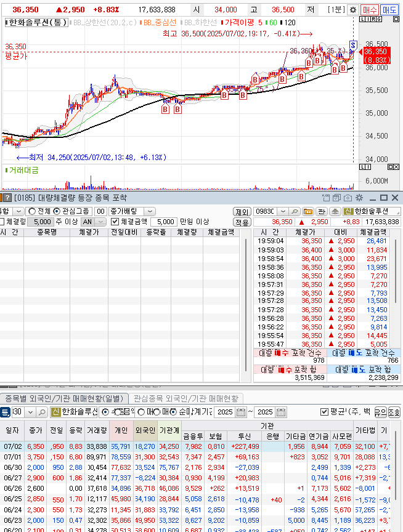
Task: Open chart settings gear icon
Action: click(352, 10)
